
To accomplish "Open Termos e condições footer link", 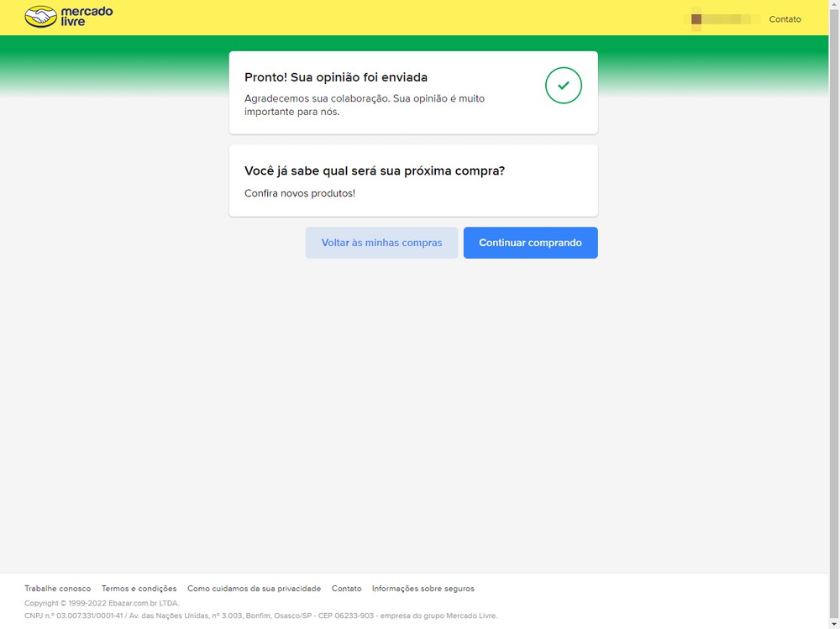I will [x=139, y=589].
